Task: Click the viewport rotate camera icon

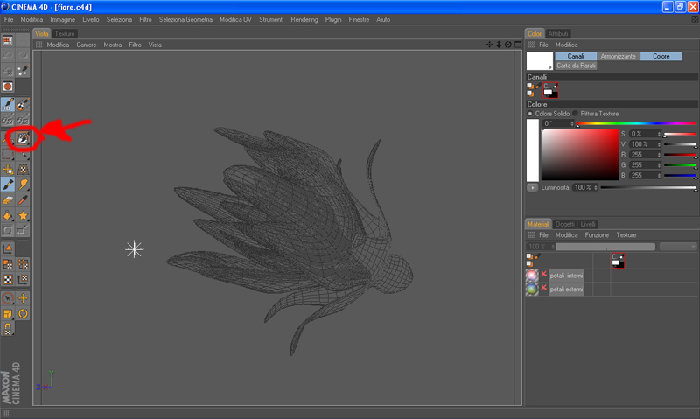Action: (508, 44)
